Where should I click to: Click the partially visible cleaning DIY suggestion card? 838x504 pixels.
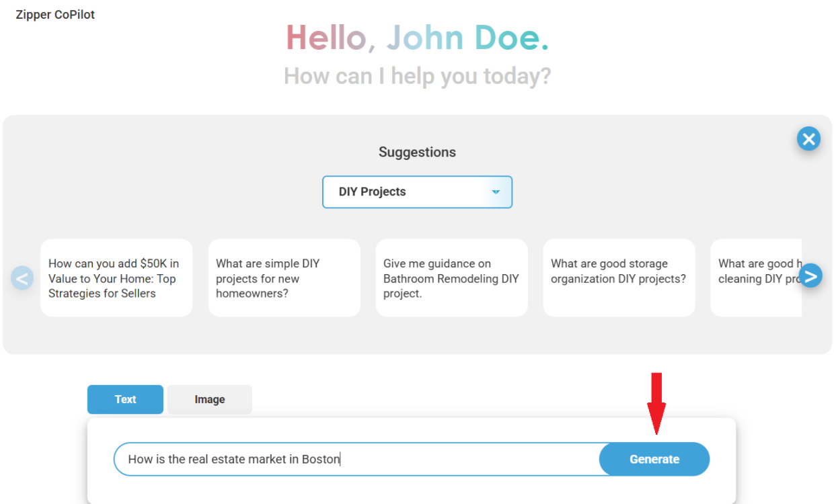click(756, 278)
